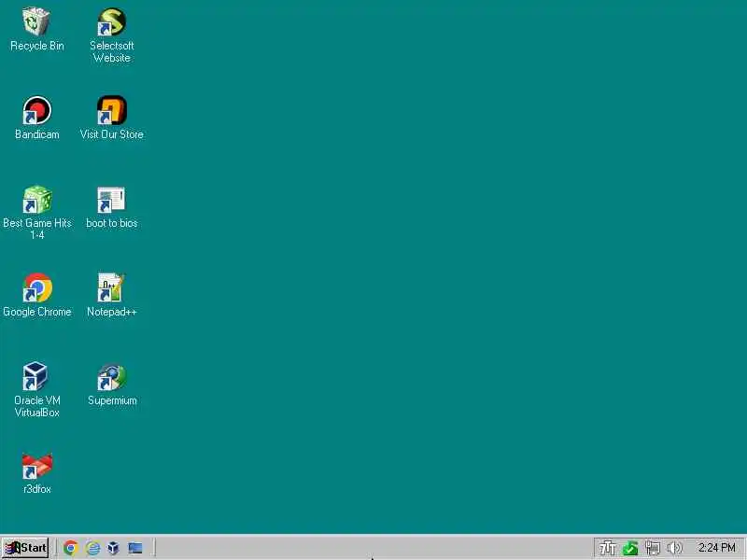Open the Start menu

(x=25, y=548)
